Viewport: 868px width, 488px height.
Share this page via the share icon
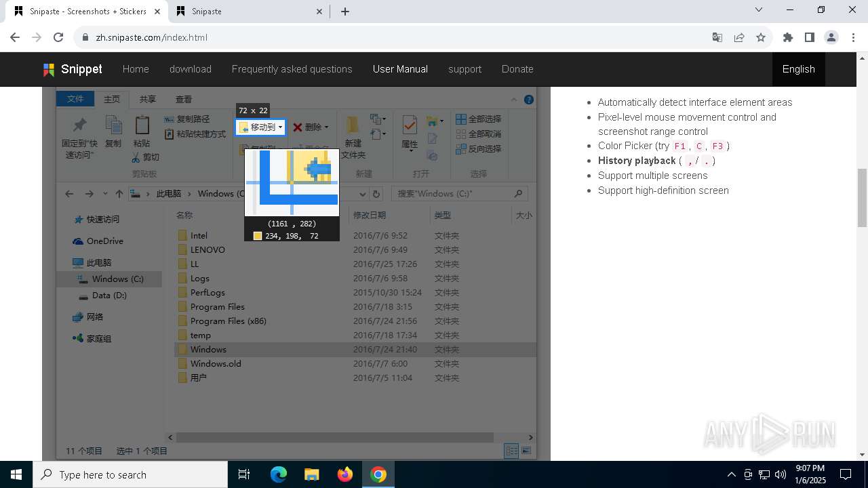click(739, 37)
